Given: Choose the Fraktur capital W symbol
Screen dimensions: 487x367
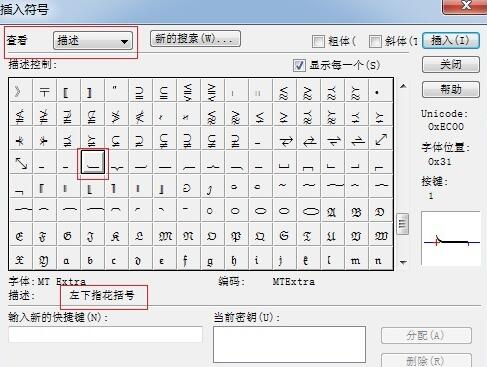Looking at the screenshot, I should [381, 235].
